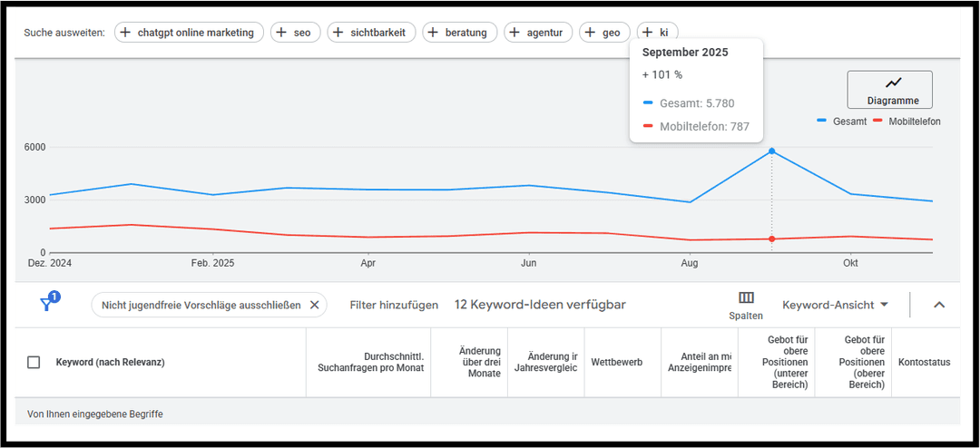Image resolution: width=980 pixels, height=448 pixels.
Task: Toggle Mobiltelefon legend red series
Action: (x=907, y=122)
